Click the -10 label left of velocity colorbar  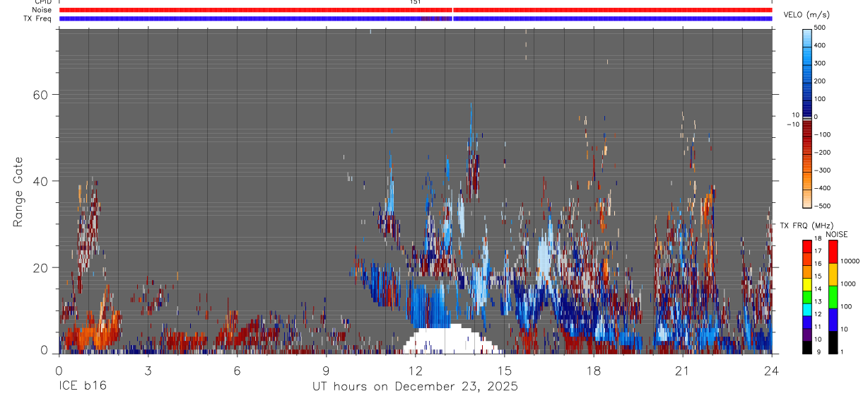point(793,124)
